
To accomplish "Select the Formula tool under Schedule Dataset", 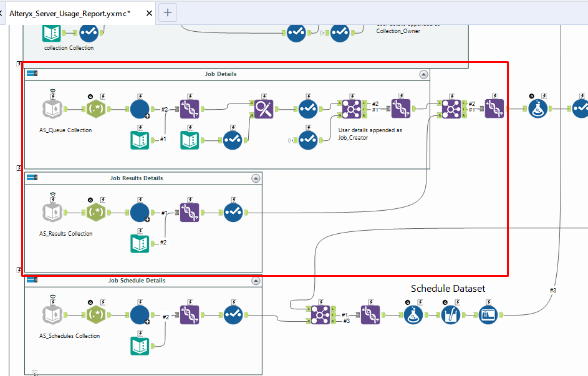I will (x=413, y=315).
